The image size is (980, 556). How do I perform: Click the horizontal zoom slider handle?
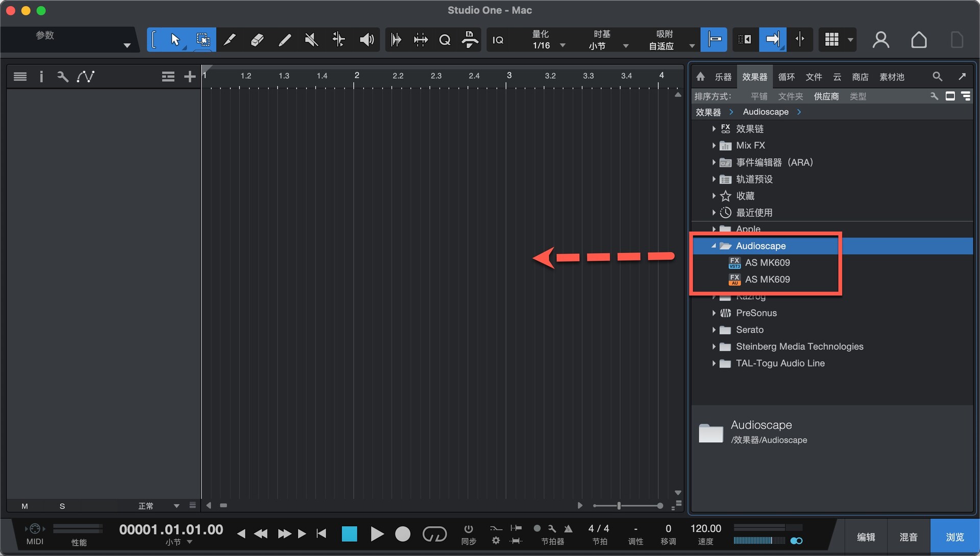(x=619, y=505)
